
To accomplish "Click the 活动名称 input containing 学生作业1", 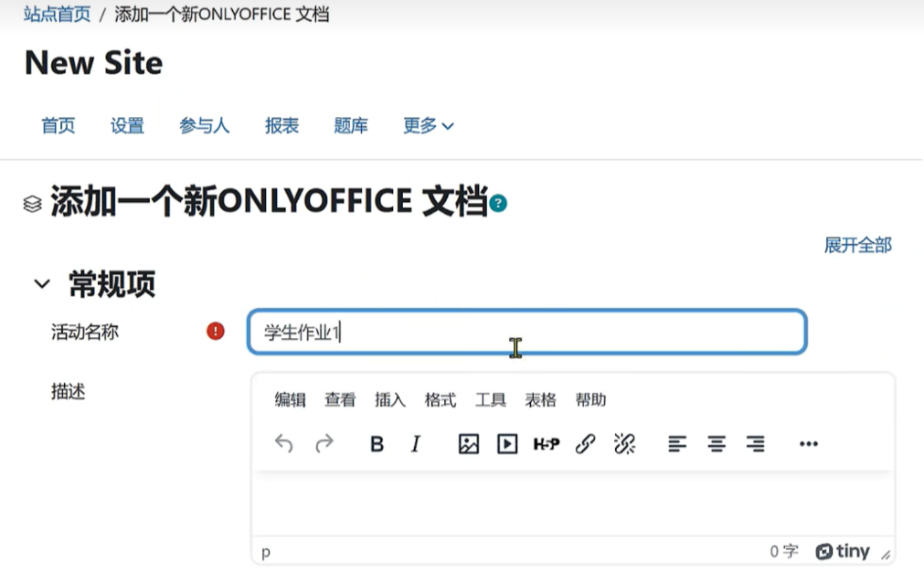I will 526,332.
